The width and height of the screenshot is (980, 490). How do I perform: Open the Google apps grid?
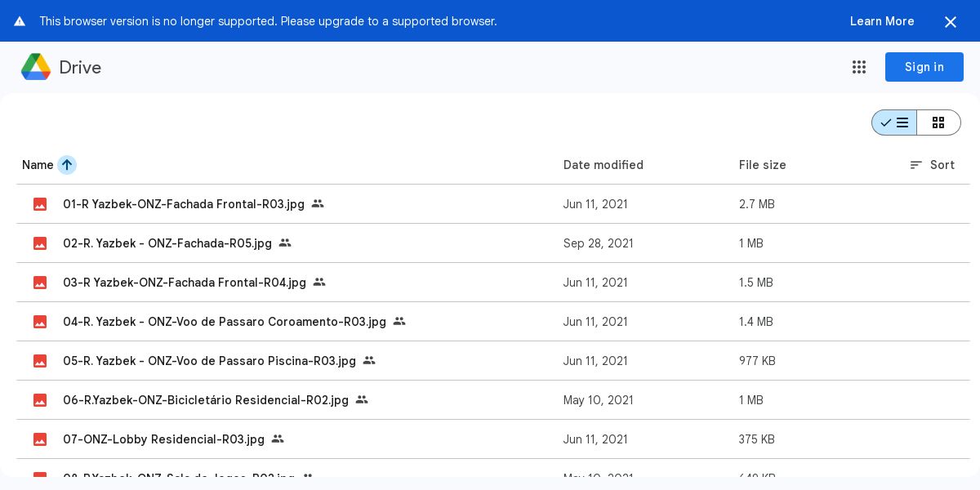[858, 67]
